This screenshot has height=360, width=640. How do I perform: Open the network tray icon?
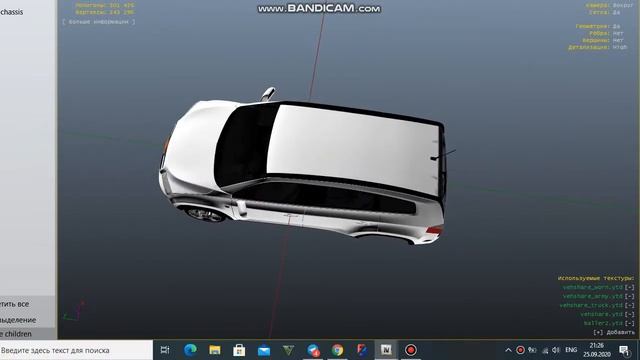[545, 350]
